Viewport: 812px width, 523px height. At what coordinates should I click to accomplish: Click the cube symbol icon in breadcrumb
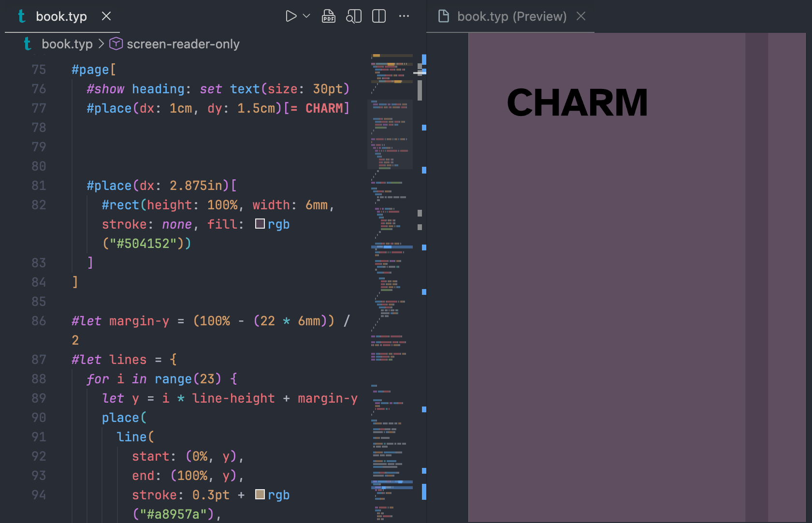tap(116, 44)
